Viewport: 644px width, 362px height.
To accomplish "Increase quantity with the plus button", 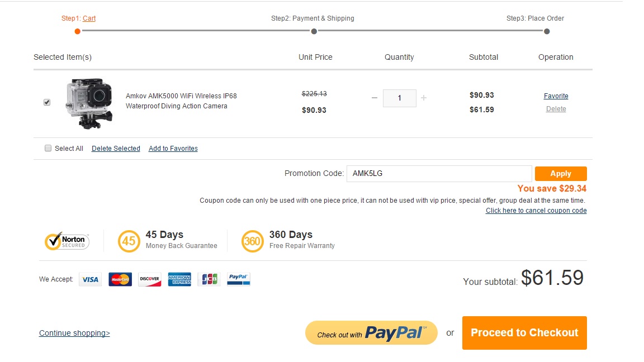I will pyautogui.click(x=424, y=98).
